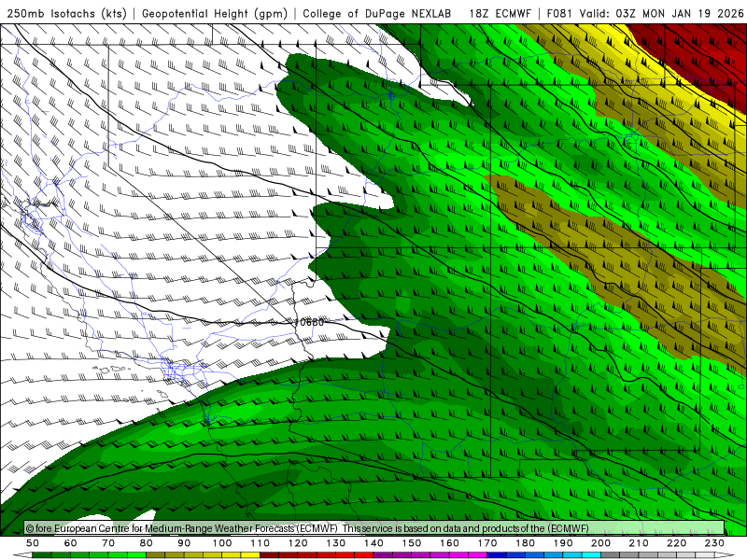Click the 180 kt legend label

pos(526,543)
